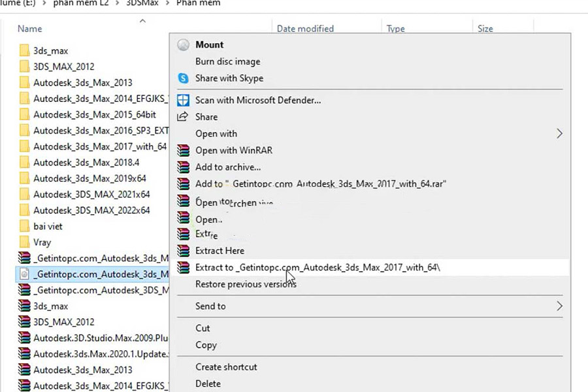Select the Autodesk_3ds_Max_2017_with_64 folder name
Viewport: 588px width, 392px height.
100,146
